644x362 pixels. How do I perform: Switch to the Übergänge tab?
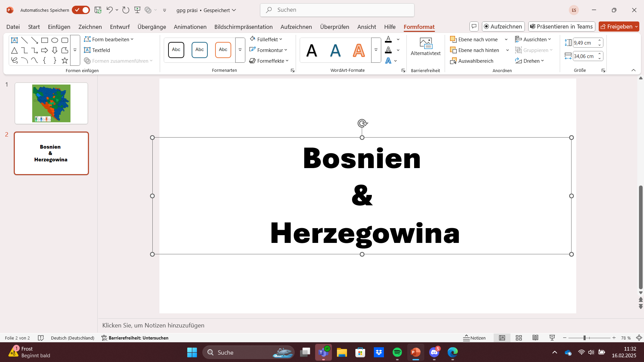pyautogui.click(x=152, y=27)
